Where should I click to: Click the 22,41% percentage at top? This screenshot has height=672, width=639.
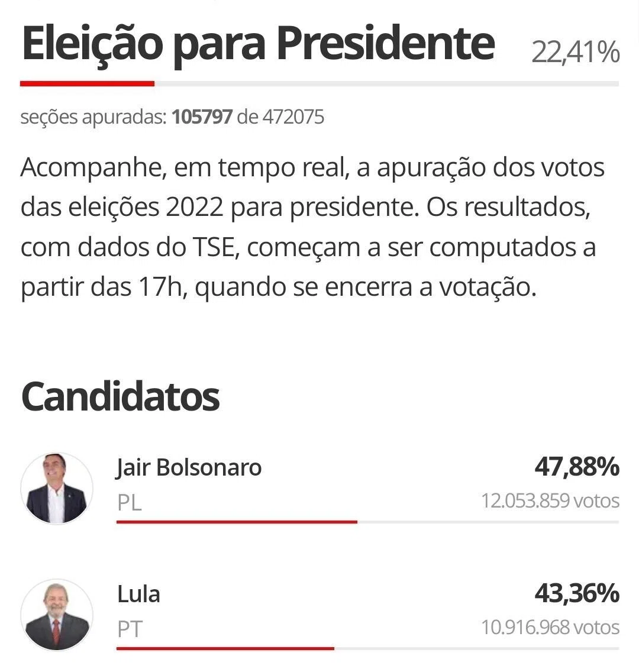pyautogui.click(x=575, y=52)
